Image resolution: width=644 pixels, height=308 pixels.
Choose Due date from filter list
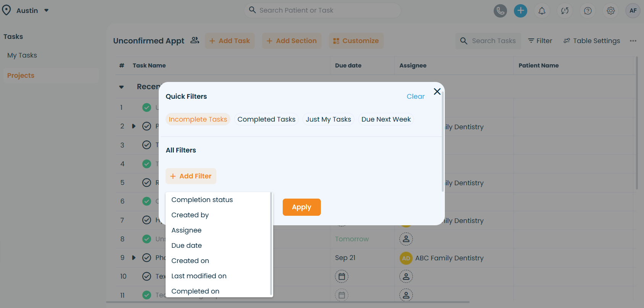coord(187,245)
